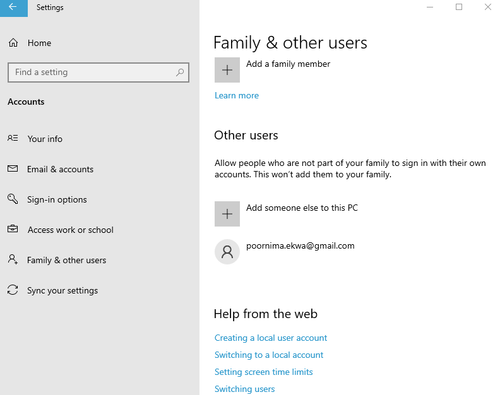Click the search magnifier icon
The image size is (500, 395).
[180, 72]
